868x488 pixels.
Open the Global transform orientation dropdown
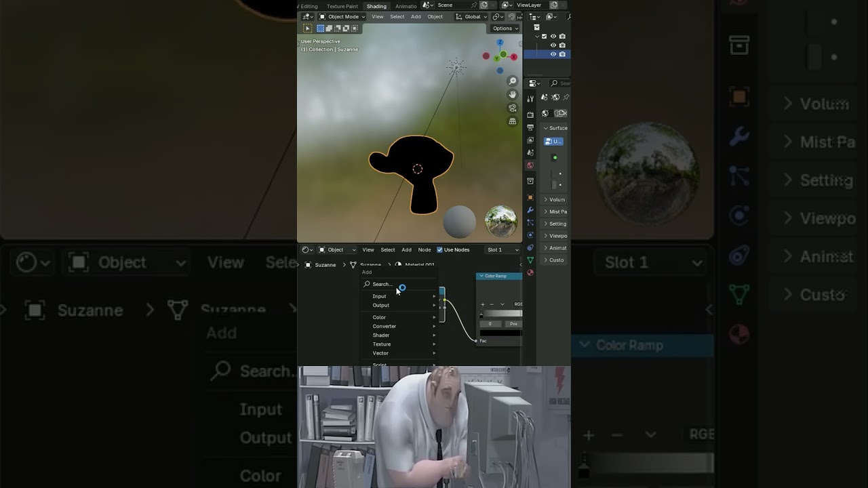pos(471,17)
